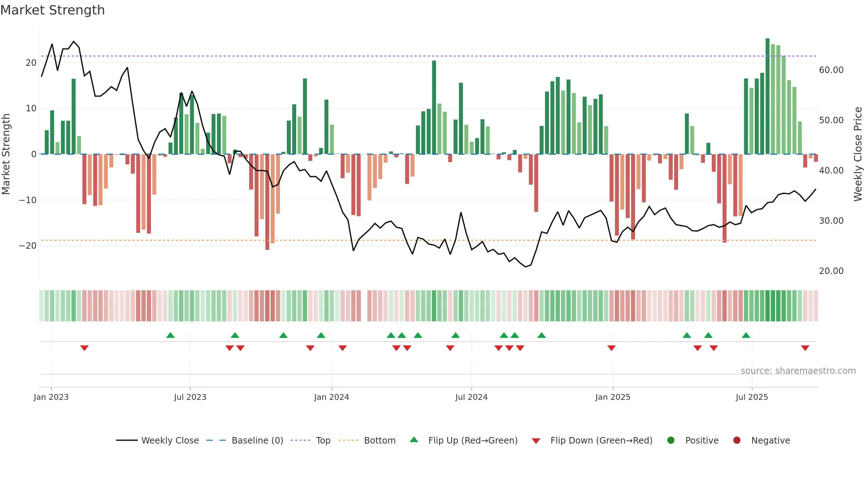The height and width of the screenshot is (488, 868).
Task: Click the 'Jan 2024' axis label
Action: point(332,397)
